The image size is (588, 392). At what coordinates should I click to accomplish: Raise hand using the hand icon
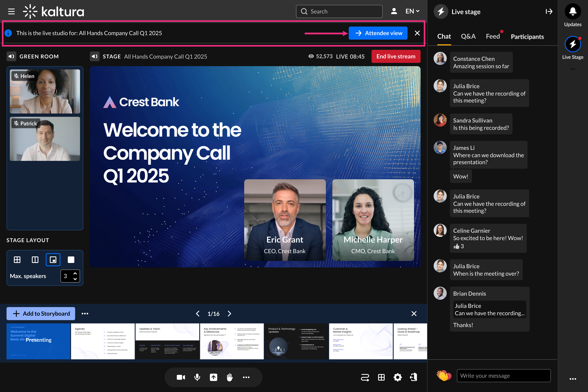click(x=230, y=377)
